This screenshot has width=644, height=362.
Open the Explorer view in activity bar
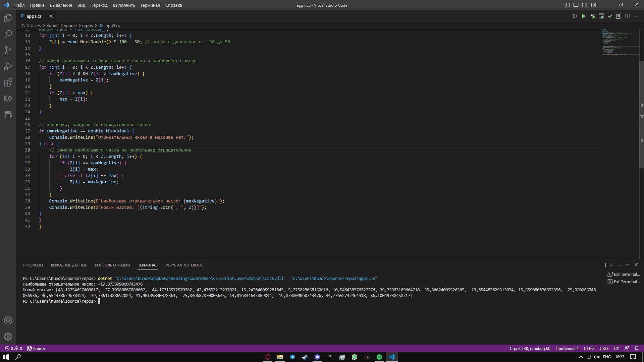tap(8, 18)
